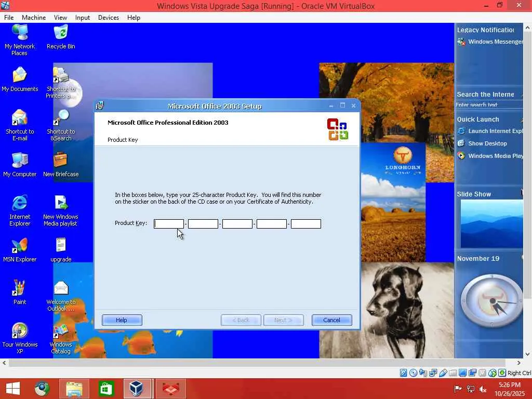Screen dimensions: 532x399
Task: Click the Legacy Notification sidebar header
Action: click(x=486, y=30)
